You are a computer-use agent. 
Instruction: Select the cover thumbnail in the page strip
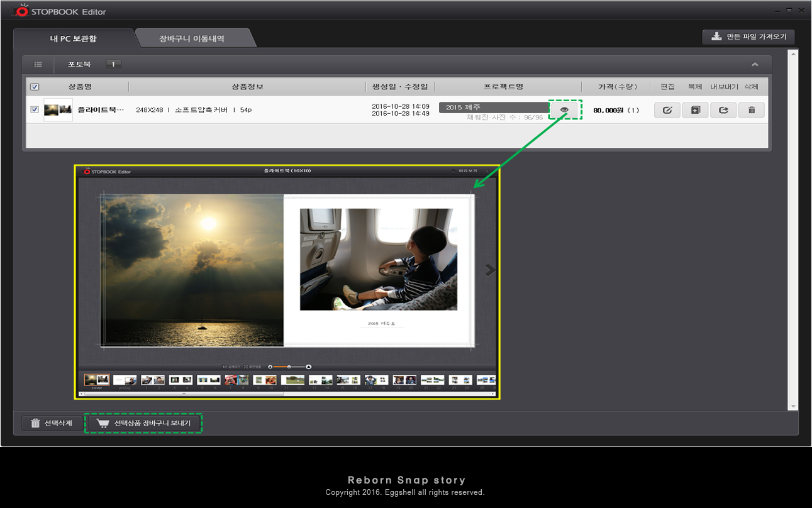[x=97, y=380]
